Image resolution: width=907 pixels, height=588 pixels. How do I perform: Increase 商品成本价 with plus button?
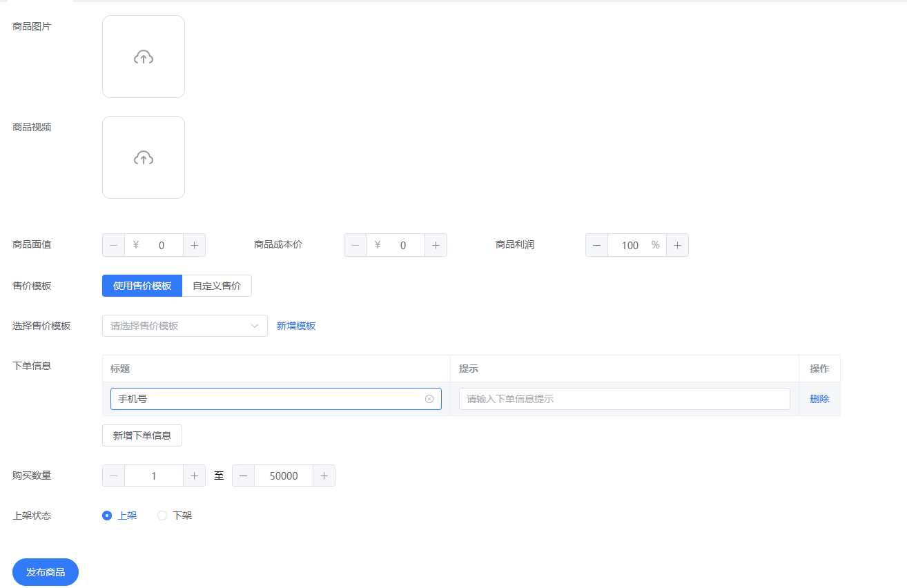pos(436,245)
